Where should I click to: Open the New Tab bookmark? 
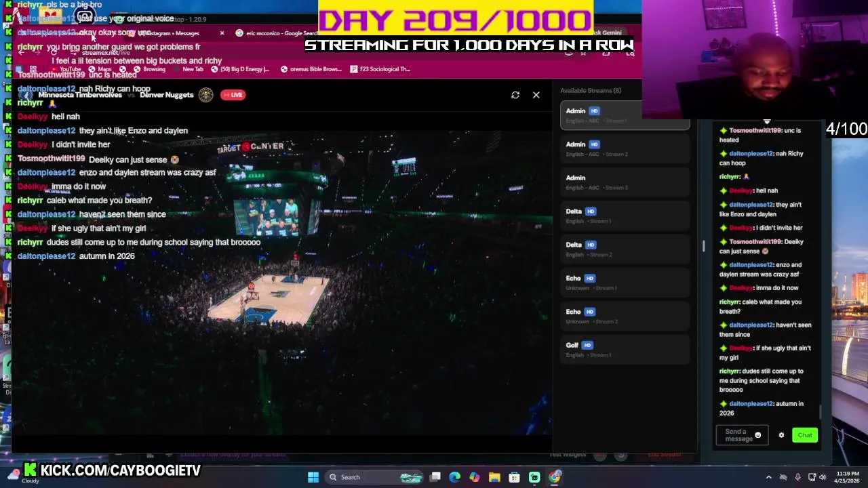point(187,69)
